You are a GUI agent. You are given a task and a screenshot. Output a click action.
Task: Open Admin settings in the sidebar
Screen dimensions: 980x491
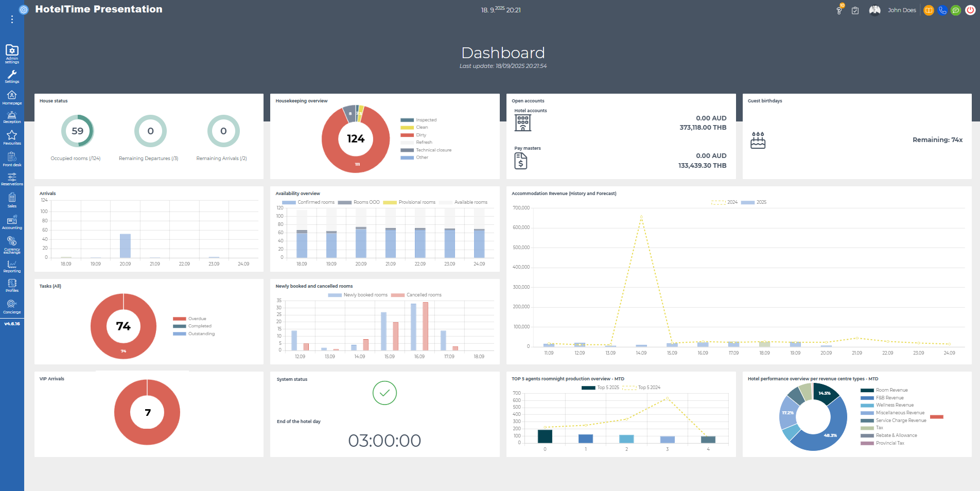click(12, 54)
